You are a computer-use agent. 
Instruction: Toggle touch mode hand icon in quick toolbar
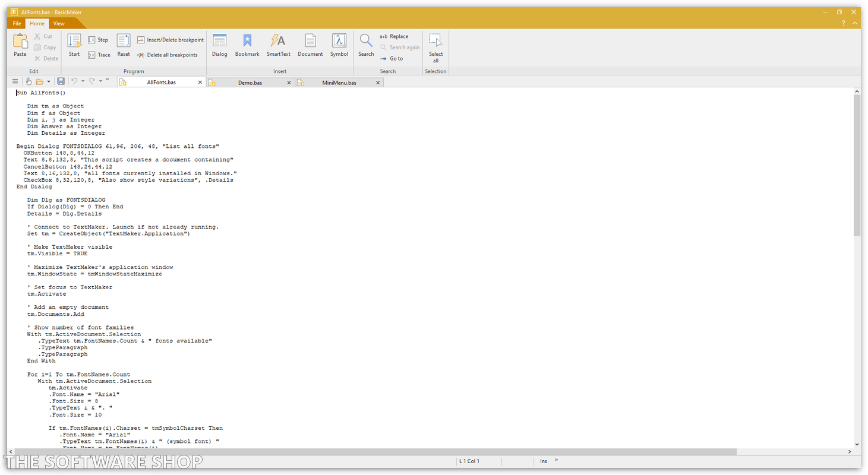(28, 81)
